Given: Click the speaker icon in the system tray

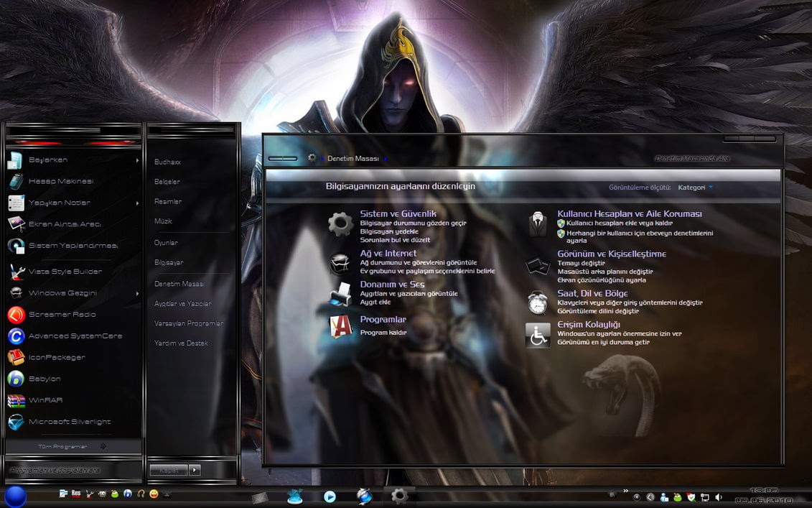Looking at the screenshot, I should 719,496.
